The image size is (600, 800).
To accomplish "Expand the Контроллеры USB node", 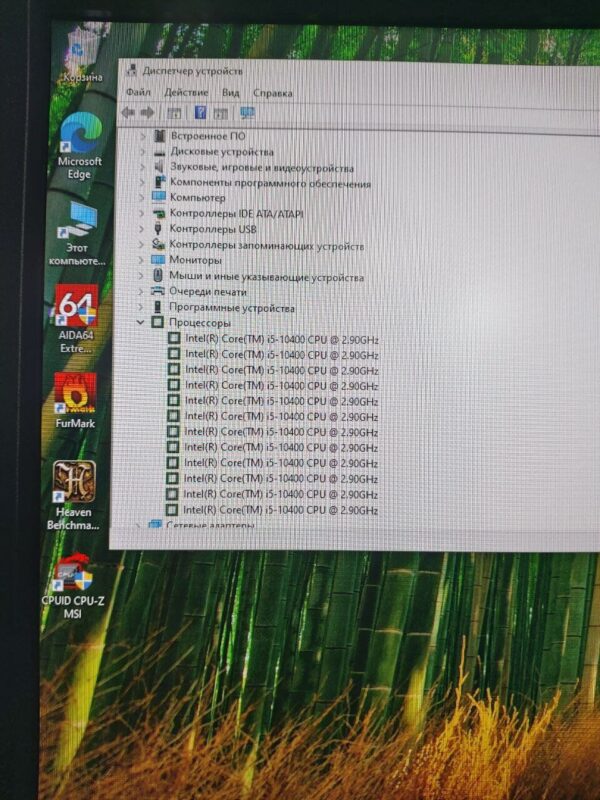I will point(141,229).
